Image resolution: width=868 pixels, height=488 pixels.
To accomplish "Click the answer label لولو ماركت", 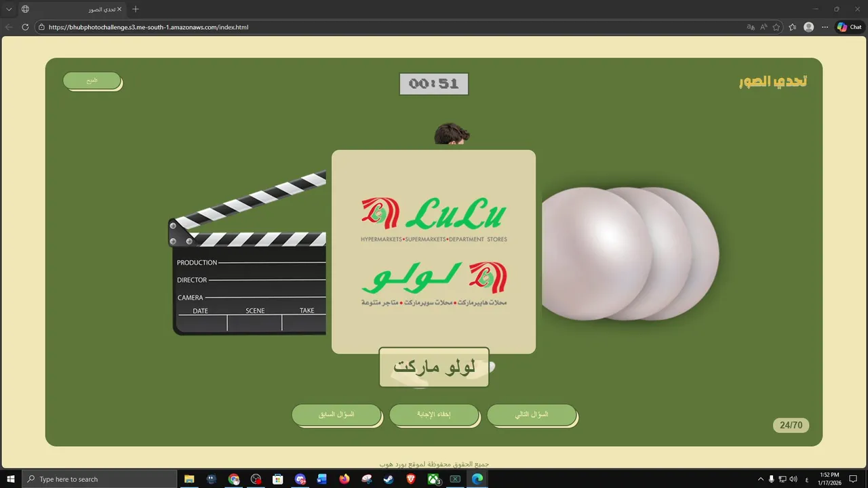I will [434, 367].
